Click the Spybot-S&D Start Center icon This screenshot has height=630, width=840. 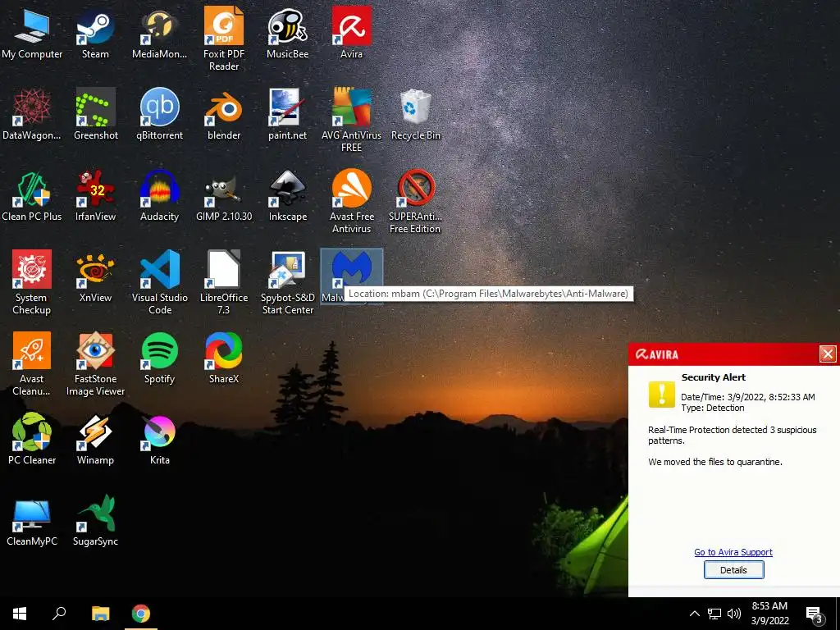pos(288,283)
